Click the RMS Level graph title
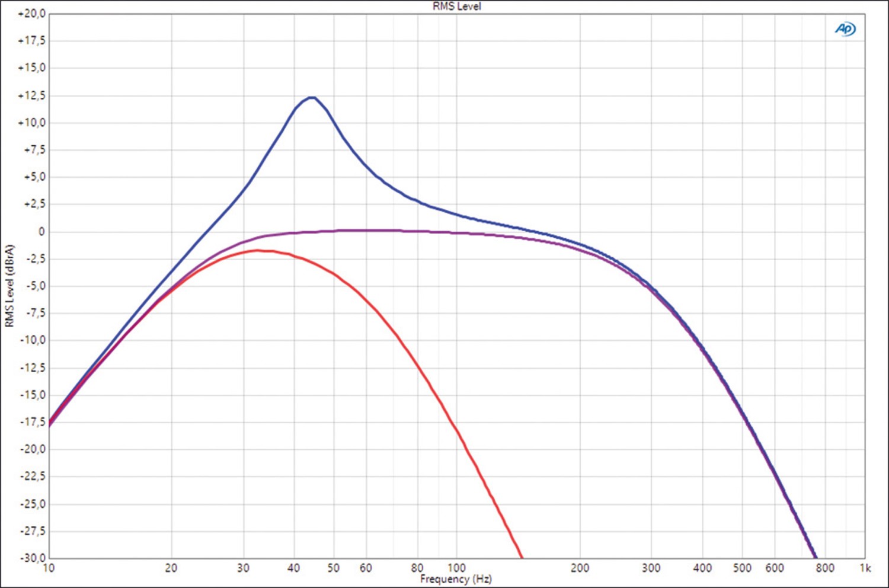The height and width of the screenshot is (588, 889). pos(456,7)
